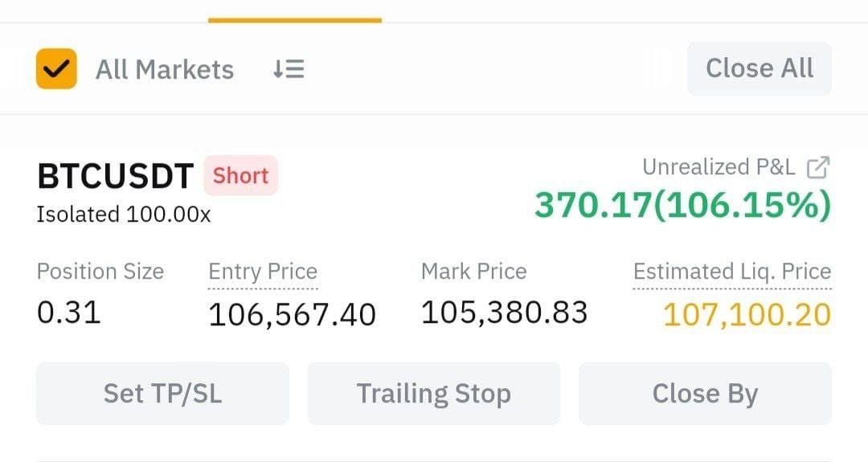Tap the 105,380.83 mark price value

coord(504,313)
